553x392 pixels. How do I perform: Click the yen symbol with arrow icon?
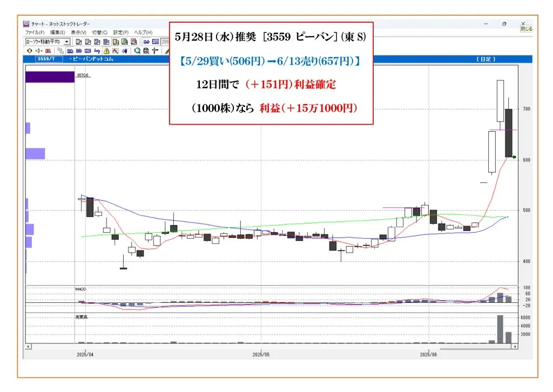pos(125,51)
